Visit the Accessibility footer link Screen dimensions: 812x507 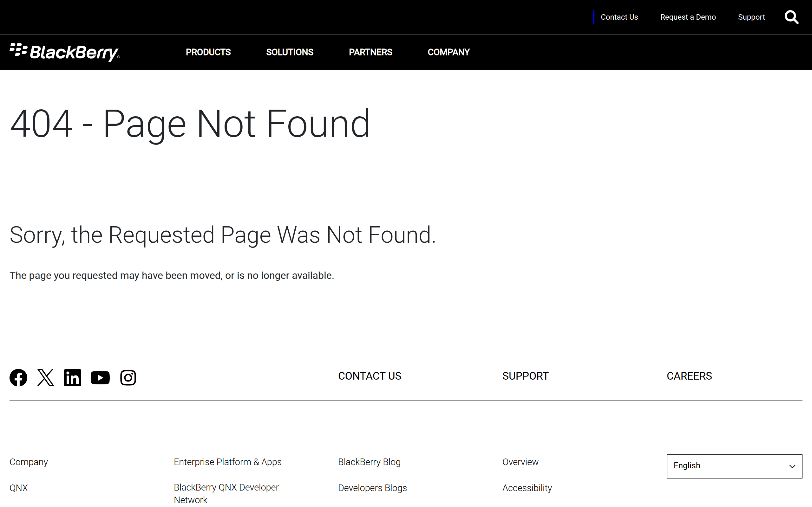click(x=527, y=488)
